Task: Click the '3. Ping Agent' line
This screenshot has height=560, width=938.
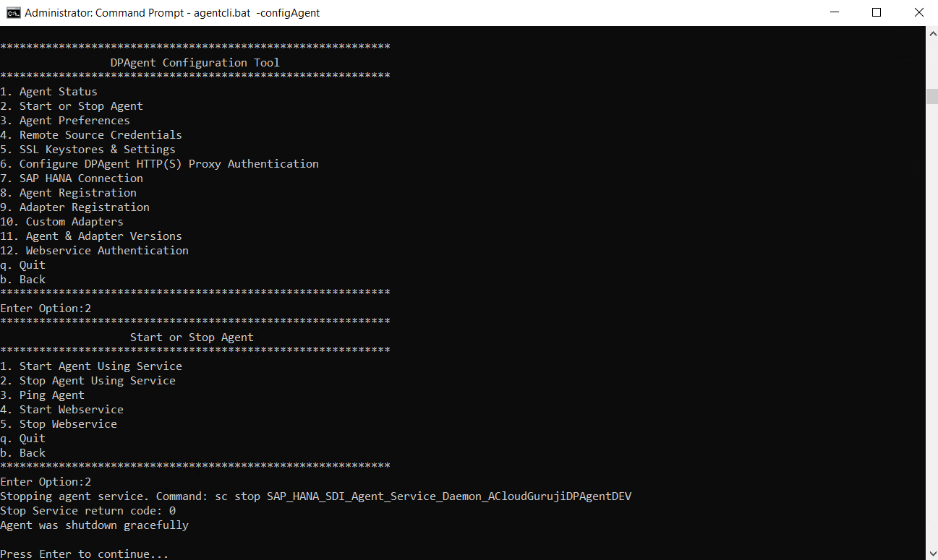Action: (x=42, y=395)
